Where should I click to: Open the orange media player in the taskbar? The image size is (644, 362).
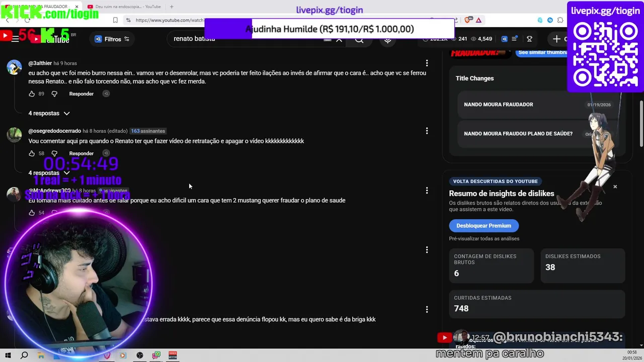(x=123, y=355)
